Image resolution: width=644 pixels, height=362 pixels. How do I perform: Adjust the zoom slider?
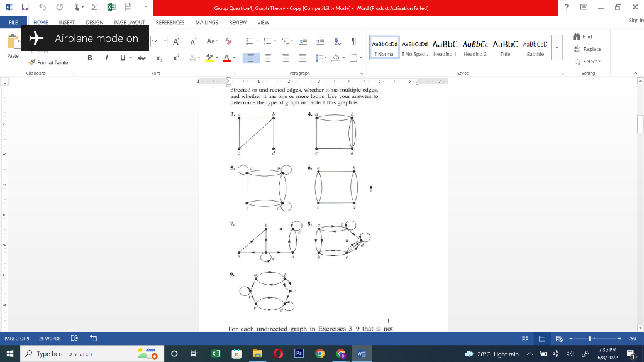pyautogui.click(x=589, y=339)
